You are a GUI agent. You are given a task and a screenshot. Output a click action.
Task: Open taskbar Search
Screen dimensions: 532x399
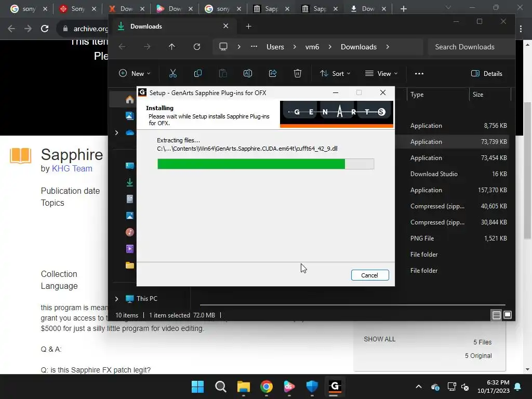[x=220, y=387]
